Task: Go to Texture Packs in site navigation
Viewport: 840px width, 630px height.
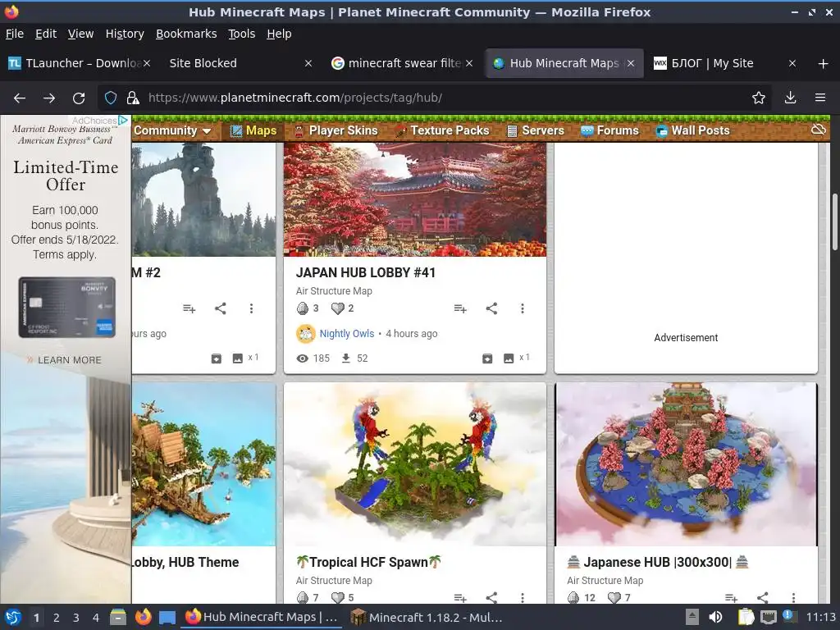Action: 442,130
